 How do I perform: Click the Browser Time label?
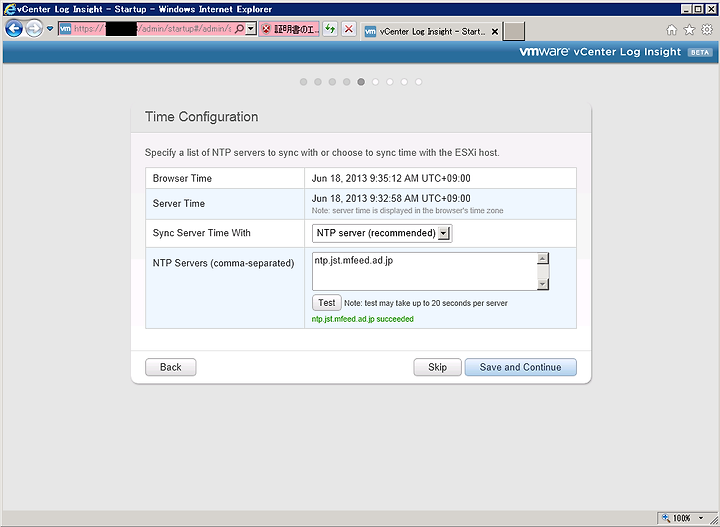point(182,179)
